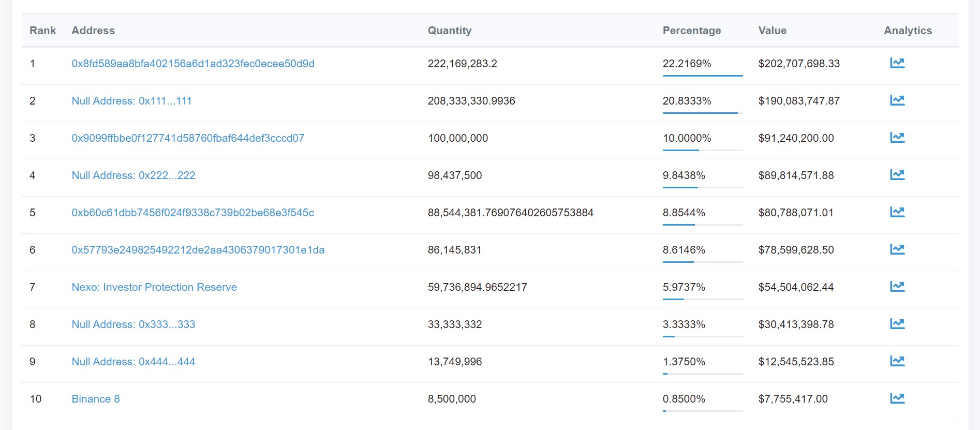Click the Percentage column header
Image resolution: width=980 pixels, height=430 pixels.
click(x=691, y=31)
